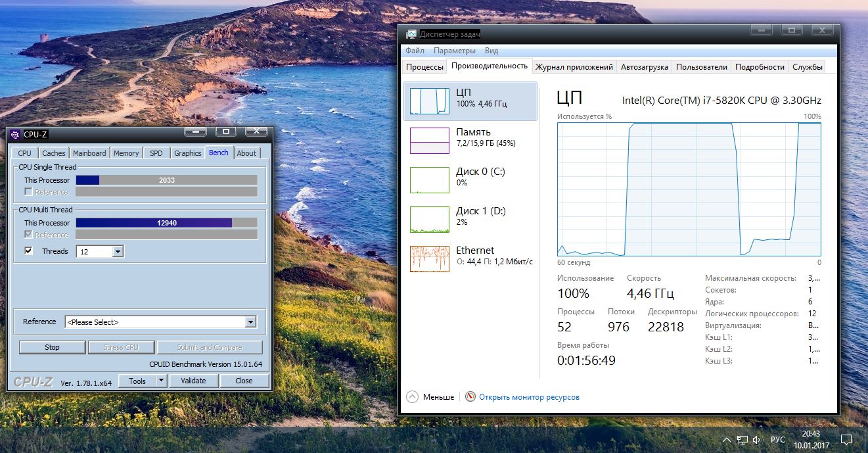Image resolution: width=868 pixels, height=453 pixels.
Task: Open the Диск 0 (C:) performance item
Action: tap(470, 180)
